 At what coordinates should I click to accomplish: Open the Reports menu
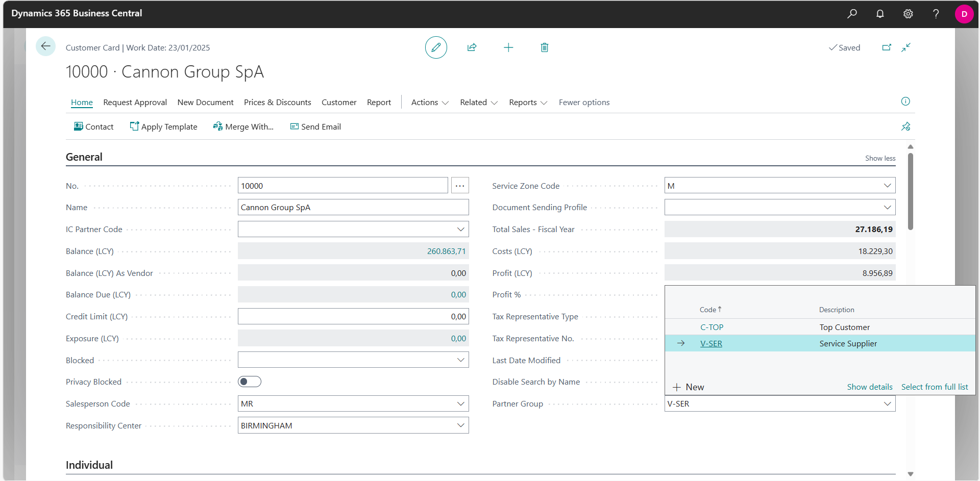pyautogui.click(x=528, y=103)
